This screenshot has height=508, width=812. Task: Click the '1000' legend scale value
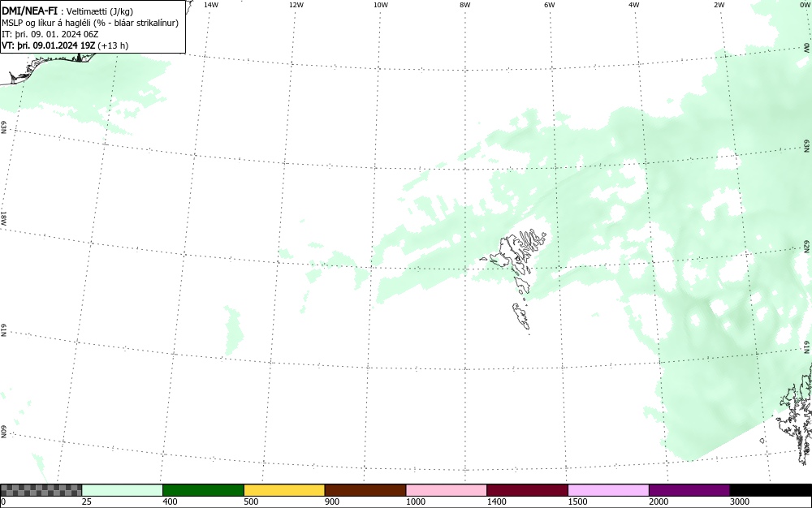(415, 502)
